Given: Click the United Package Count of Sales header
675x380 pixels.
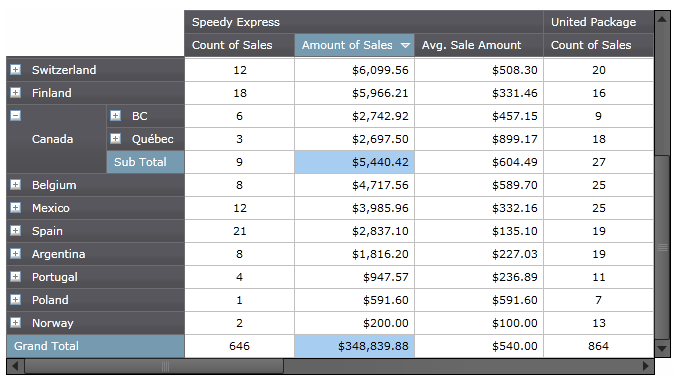Looking at the screenshot, I should click(x=599, y=45).
